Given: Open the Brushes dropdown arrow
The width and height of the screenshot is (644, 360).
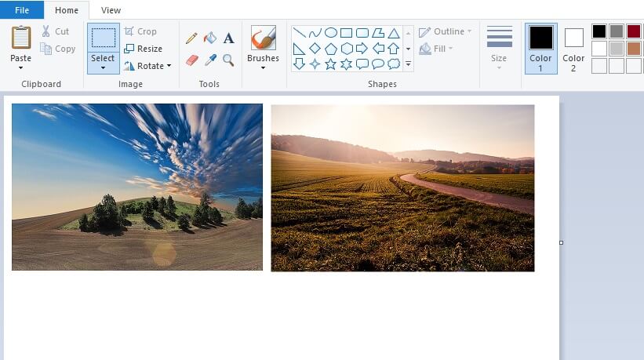Looking at the screenshot, I should (x=263, y=68).
